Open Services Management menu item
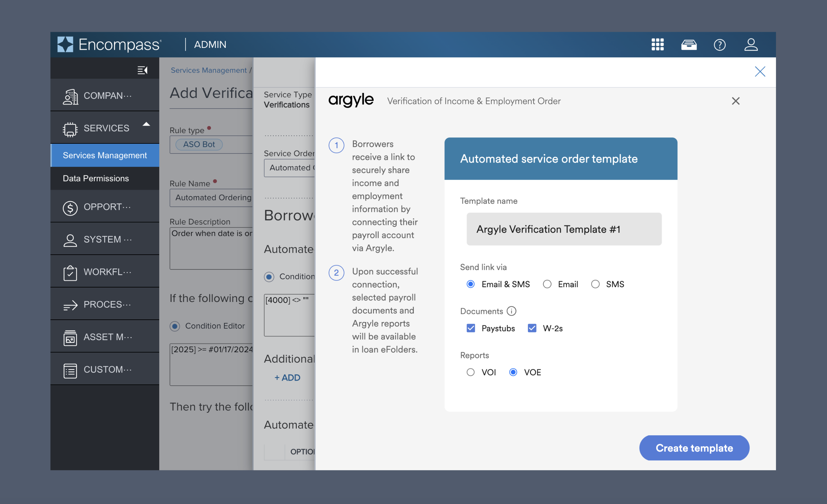827x504 pixels. click(105, 155)
